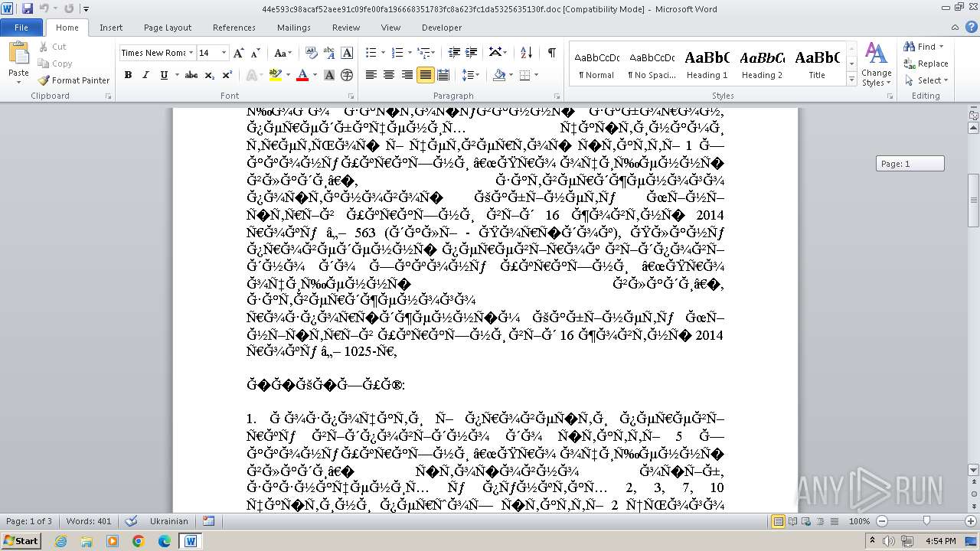The height and width of the screenshot is (551, 980).
Task: Click the Copy command
Action: [55, 64]
